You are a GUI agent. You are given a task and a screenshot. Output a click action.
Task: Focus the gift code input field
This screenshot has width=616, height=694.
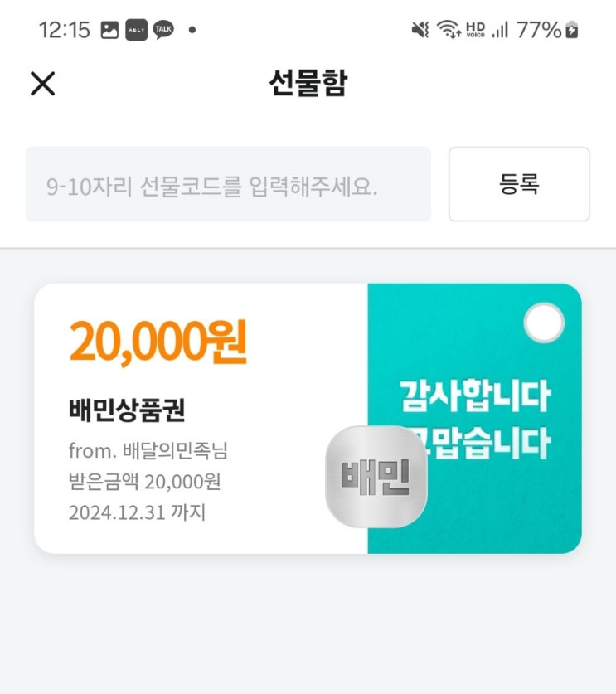coord(228,184)
